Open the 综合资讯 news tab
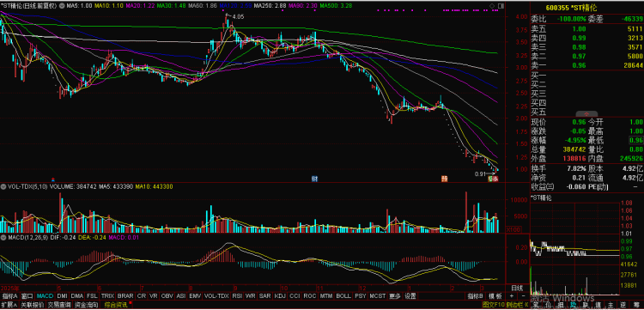The image size is (644, 310). (x=116, y=305)
